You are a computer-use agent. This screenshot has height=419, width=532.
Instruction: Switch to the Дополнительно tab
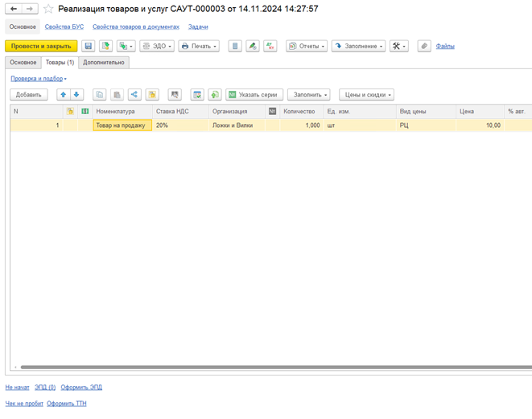tap(104, 63)
